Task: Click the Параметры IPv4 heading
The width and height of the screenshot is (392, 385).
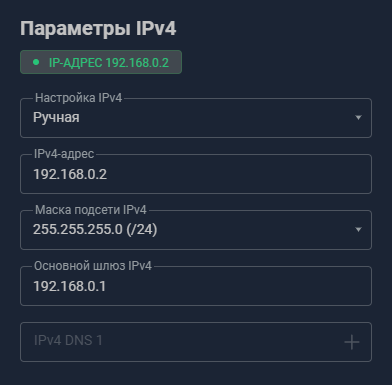Action: coord(98,29)
